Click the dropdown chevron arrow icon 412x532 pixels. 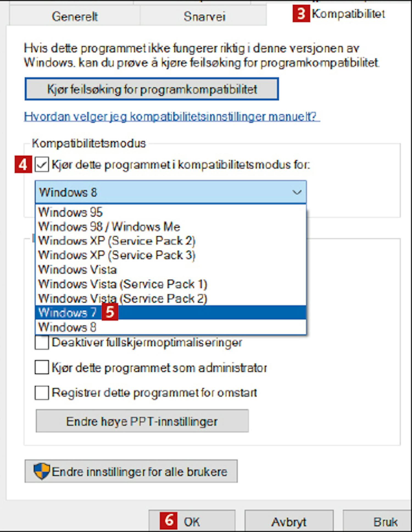[297, 192]
